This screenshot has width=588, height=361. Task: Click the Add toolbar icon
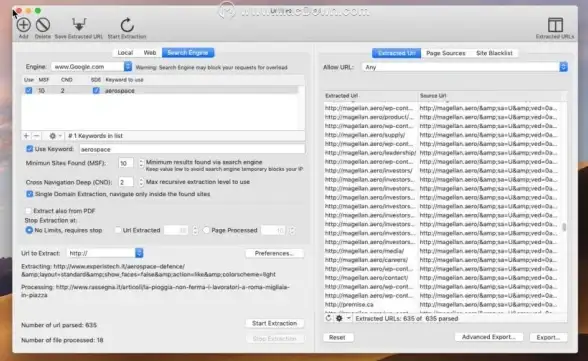[x=23, y=25]
